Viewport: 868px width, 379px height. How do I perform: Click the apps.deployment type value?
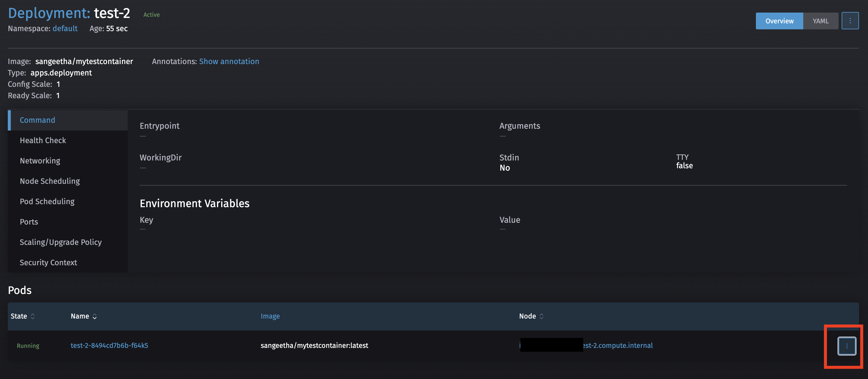[61, 73]
